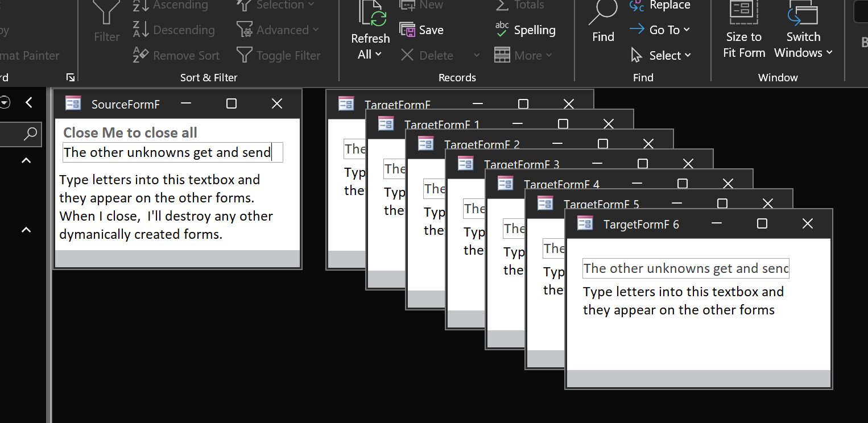
Task: Toggle Filter on the records
Action: click(279, 56)
